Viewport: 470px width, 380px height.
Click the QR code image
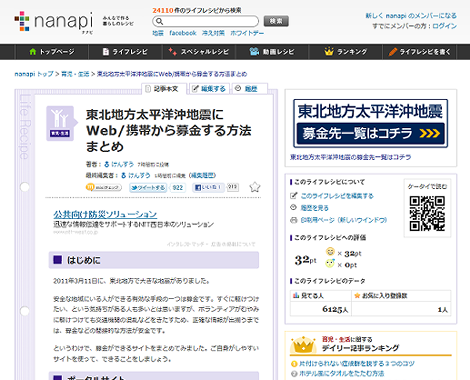tap(427, 214)
